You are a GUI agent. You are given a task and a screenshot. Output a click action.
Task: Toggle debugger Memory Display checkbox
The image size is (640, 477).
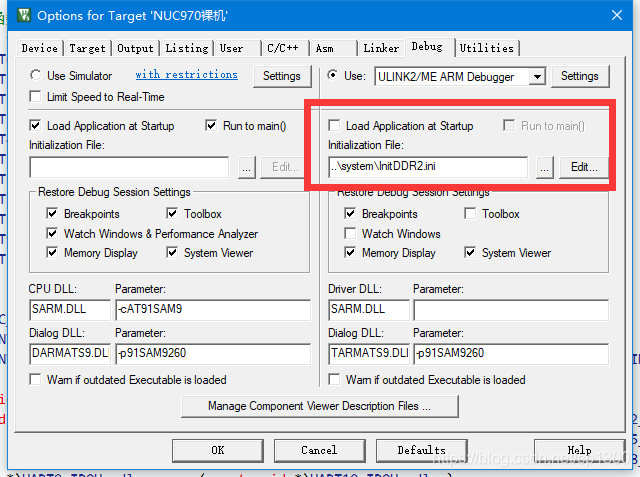[x=350, y=253]
